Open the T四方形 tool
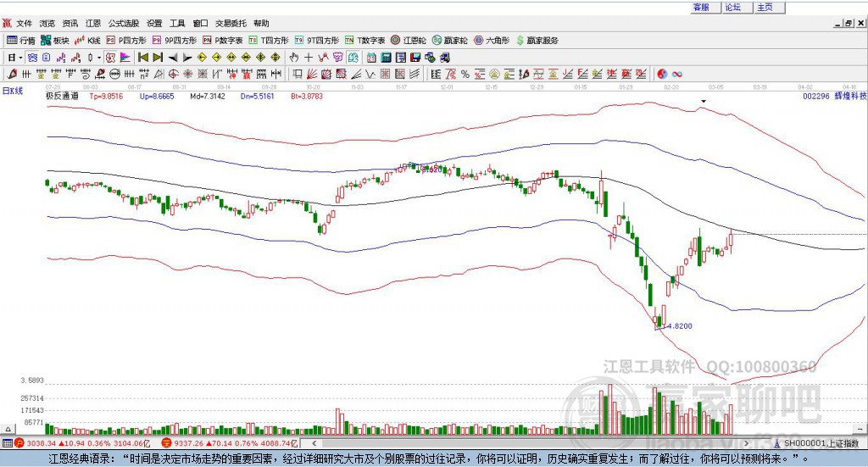 [x=269, y=41]
